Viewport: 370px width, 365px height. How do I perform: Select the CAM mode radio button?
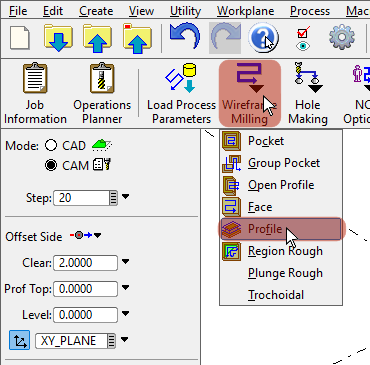point(51,165)
